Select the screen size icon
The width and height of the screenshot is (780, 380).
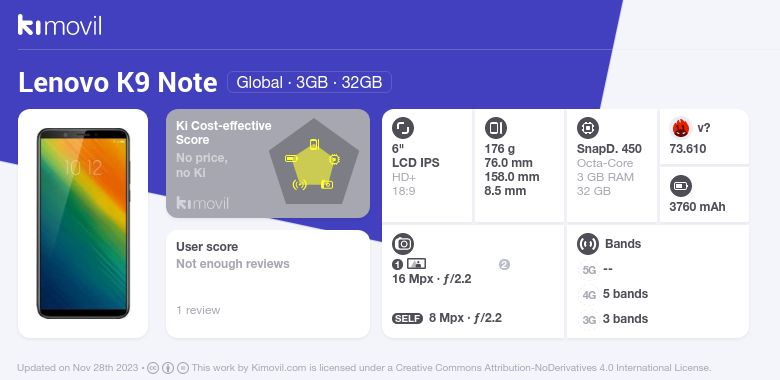[403, 128]
